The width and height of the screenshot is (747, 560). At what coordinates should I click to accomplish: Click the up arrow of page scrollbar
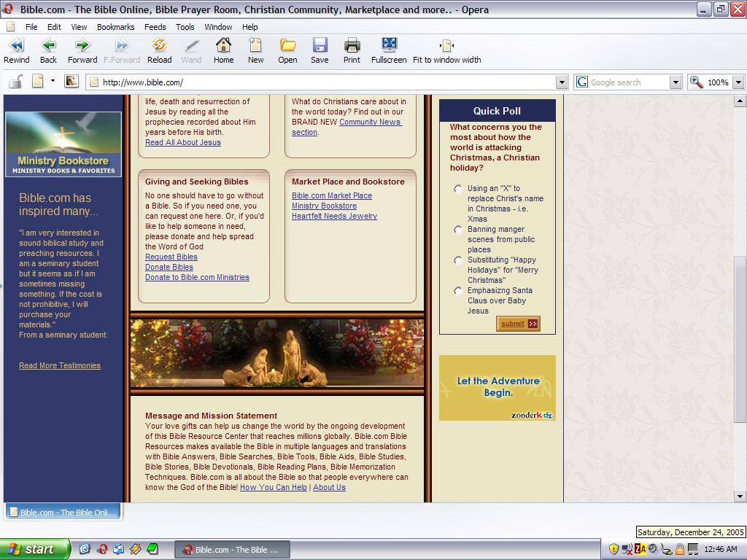point(740,101)
